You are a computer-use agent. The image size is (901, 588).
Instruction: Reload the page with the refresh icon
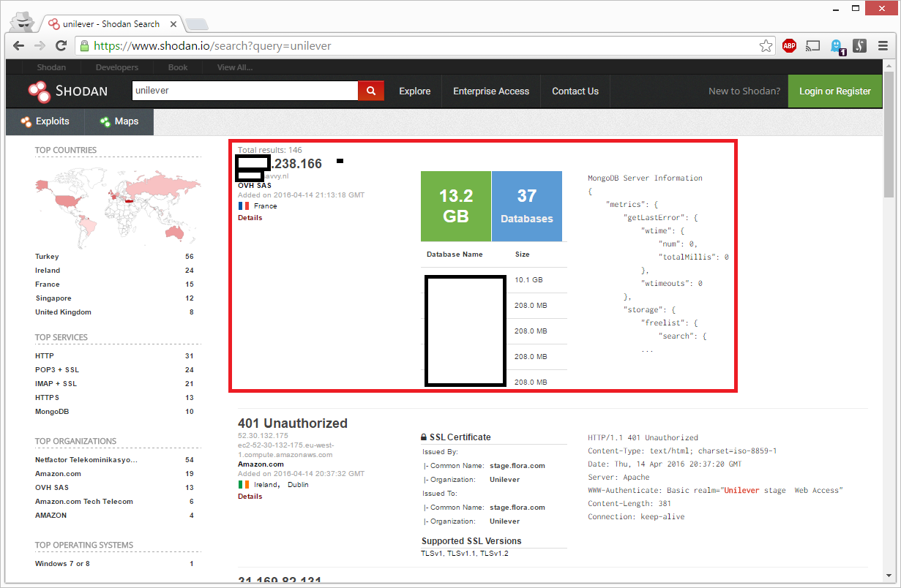click(x=61, y=46)
